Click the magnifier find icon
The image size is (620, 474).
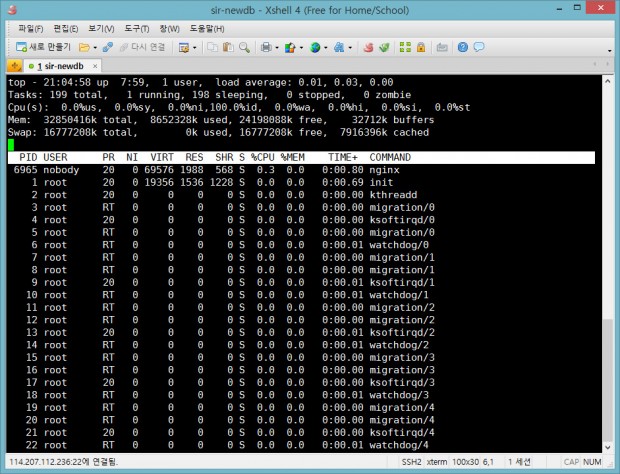[x=244, y=47]
